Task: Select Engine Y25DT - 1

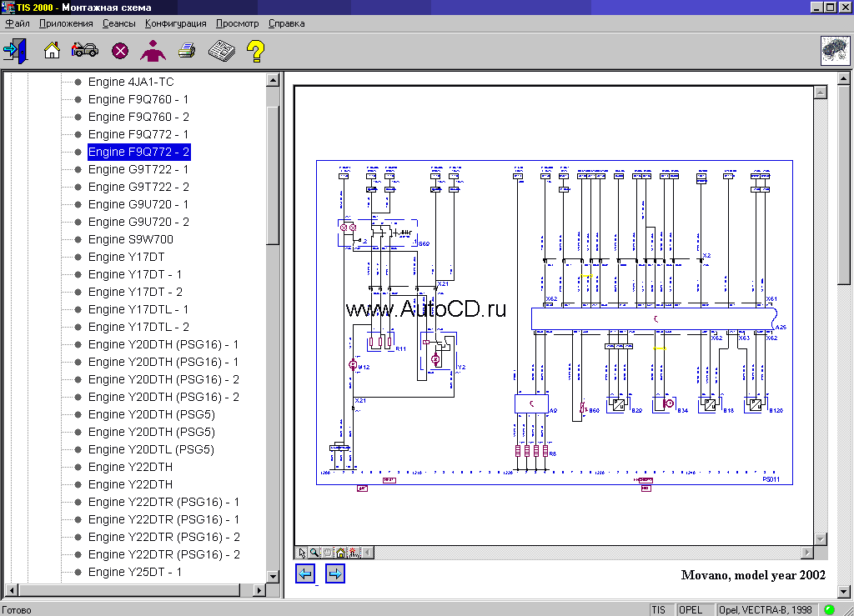Action: (135, 572)
